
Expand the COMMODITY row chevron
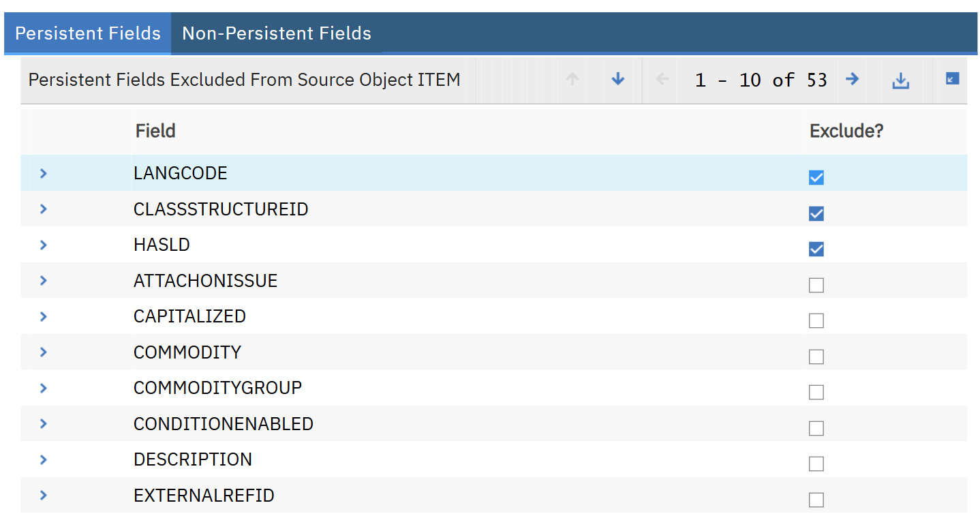(x=44, y=352)
